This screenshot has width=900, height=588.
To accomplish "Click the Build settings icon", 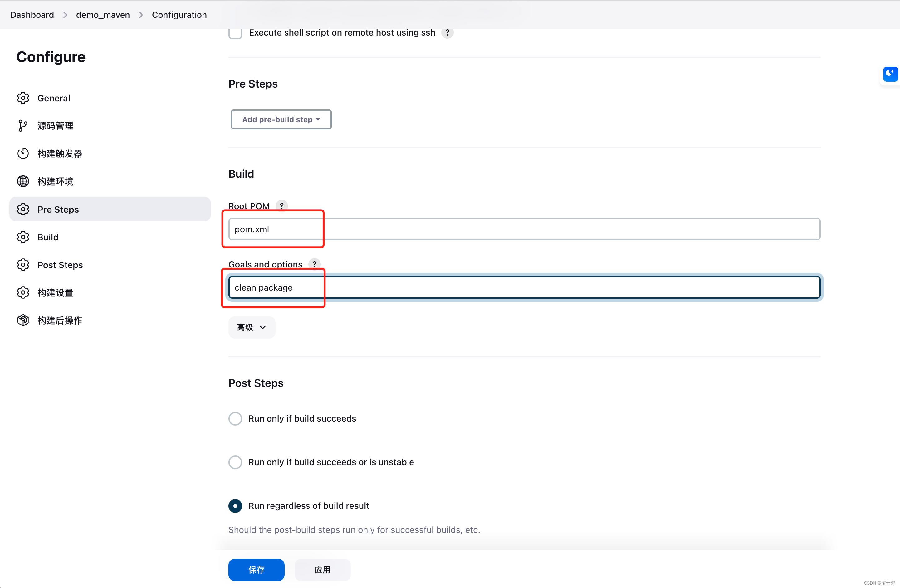I will point(24,237).
